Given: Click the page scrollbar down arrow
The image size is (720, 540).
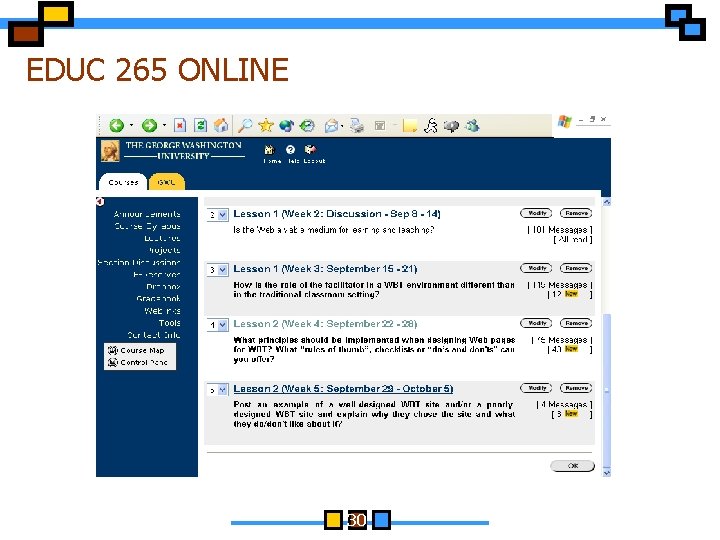Looking at the screenshot, I should [607, 472].
